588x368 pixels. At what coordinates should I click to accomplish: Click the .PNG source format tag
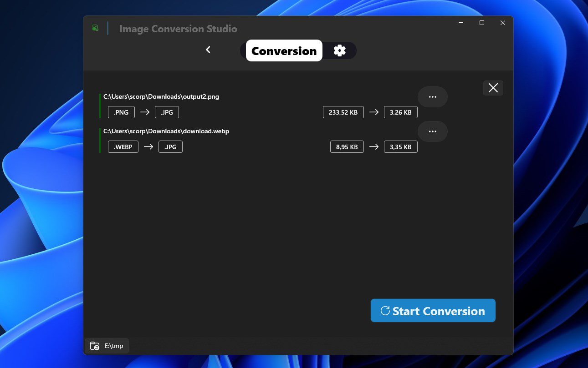coord(121,112)
